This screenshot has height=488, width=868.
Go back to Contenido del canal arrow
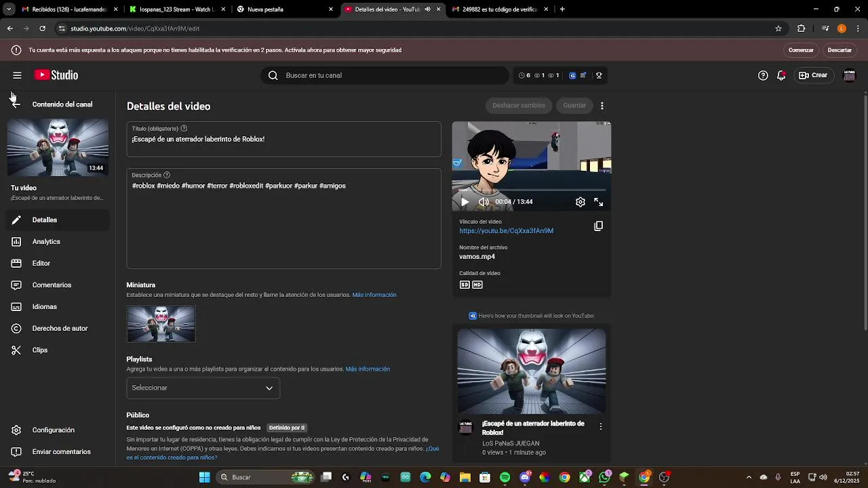[x=16, y=104]
